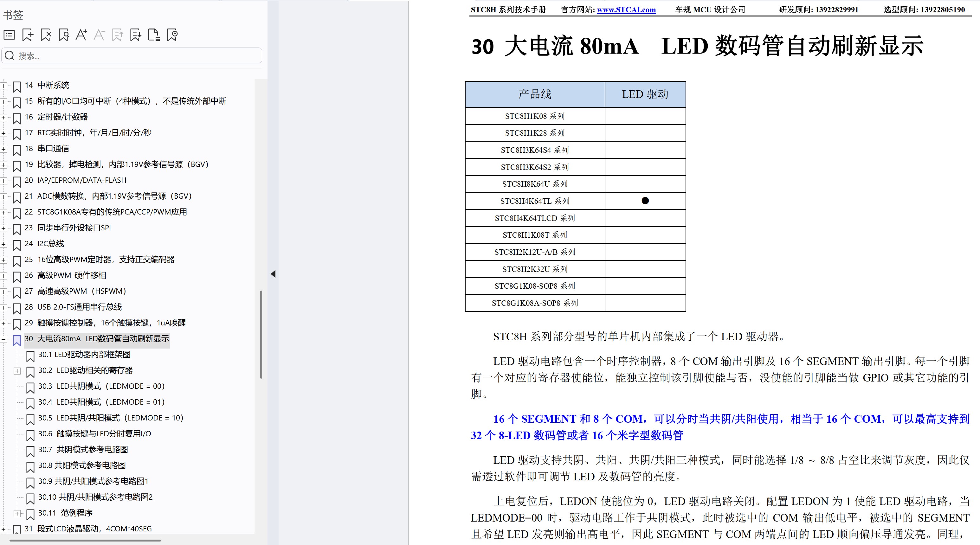980x545 pixels.
Task: Move the selected bookmark down
Action: tap(135, 35)
